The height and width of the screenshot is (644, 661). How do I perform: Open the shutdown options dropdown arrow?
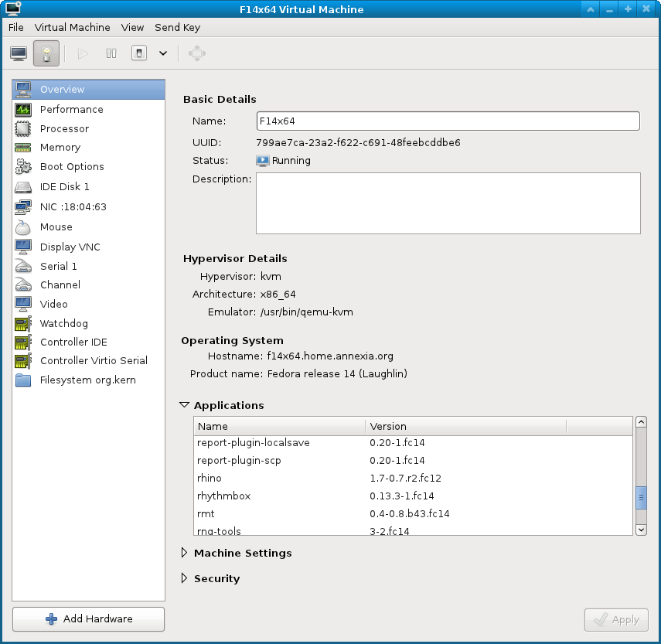click(x=162, y=53)
